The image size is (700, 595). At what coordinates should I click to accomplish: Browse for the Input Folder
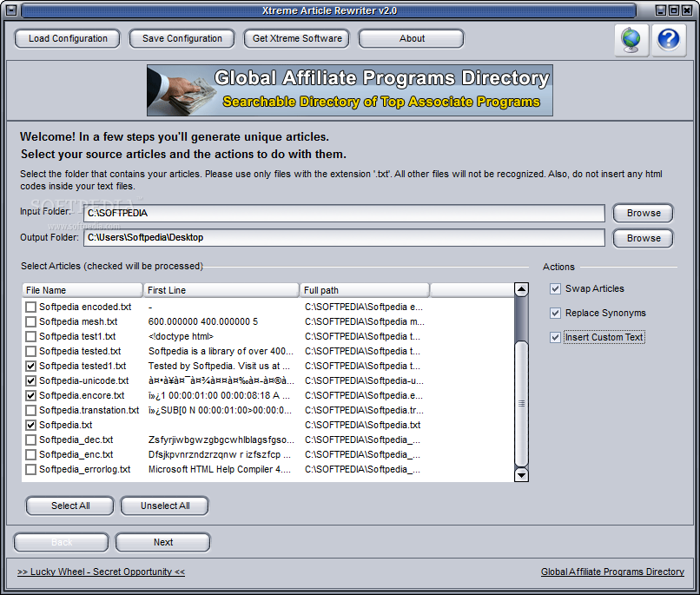coord(644,213)
